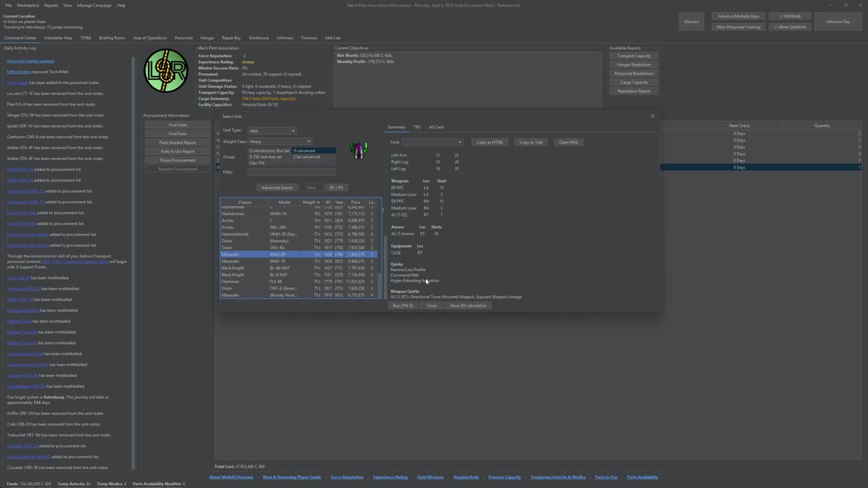Open the TRO tab in Select Unit
Viewport: 868px width, 488px height.
417,127
